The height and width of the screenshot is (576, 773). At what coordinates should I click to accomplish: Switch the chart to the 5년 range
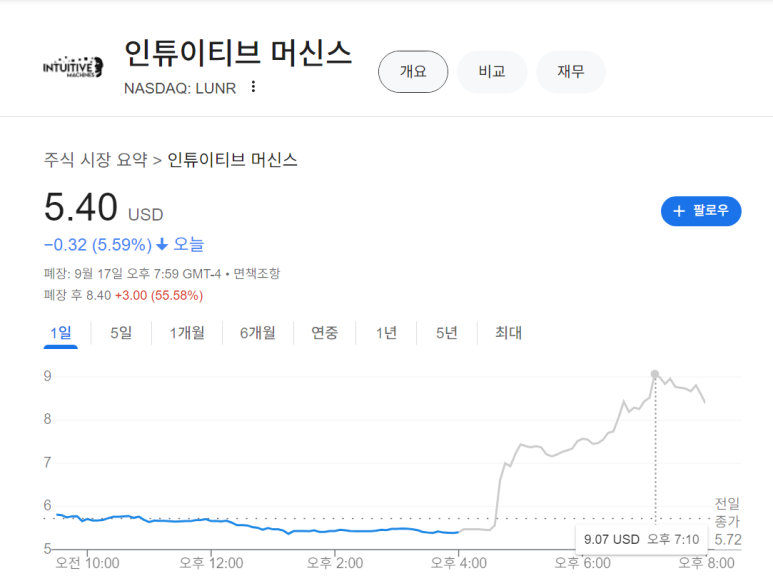point(447,333)
